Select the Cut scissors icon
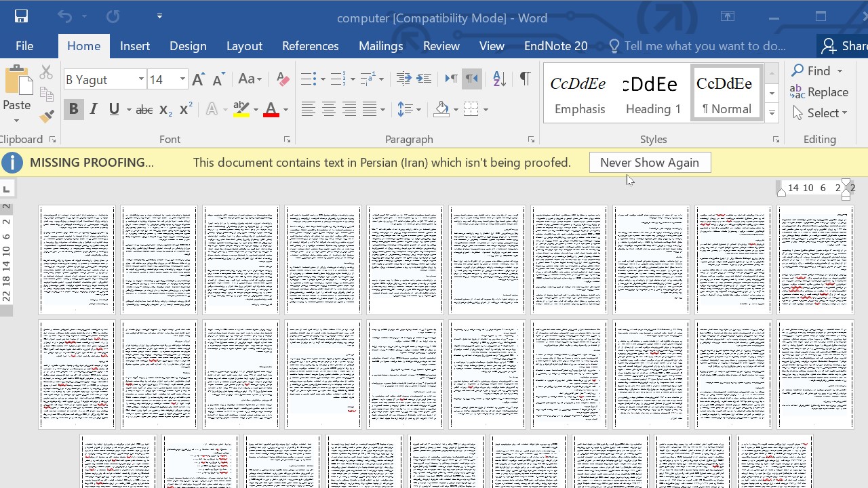 46,72
